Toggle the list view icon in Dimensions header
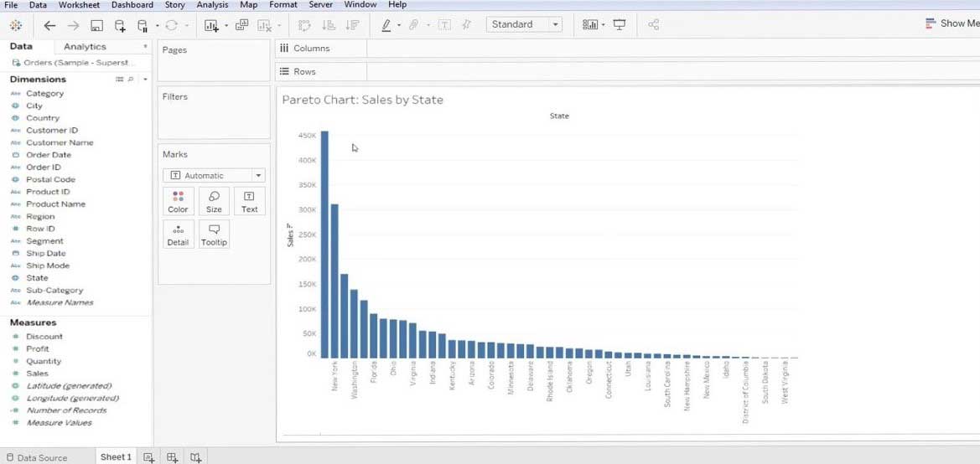 pyautogui.click(x=119, y=79)
